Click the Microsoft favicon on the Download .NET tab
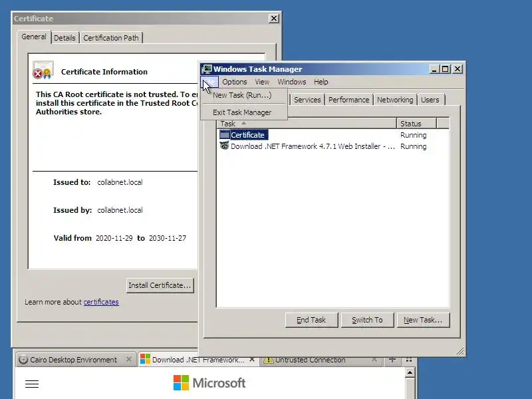This screenshot has width=532, height=399. point(145,359)
